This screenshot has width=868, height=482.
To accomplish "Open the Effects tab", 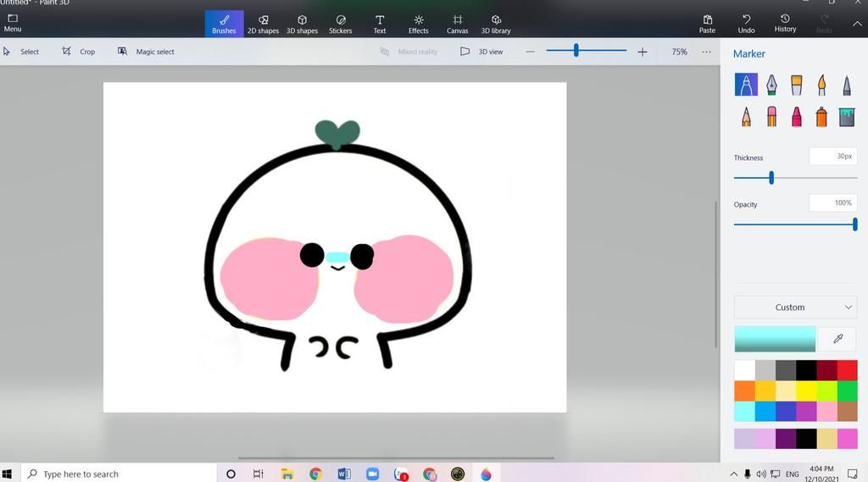I will pos(419,24).
